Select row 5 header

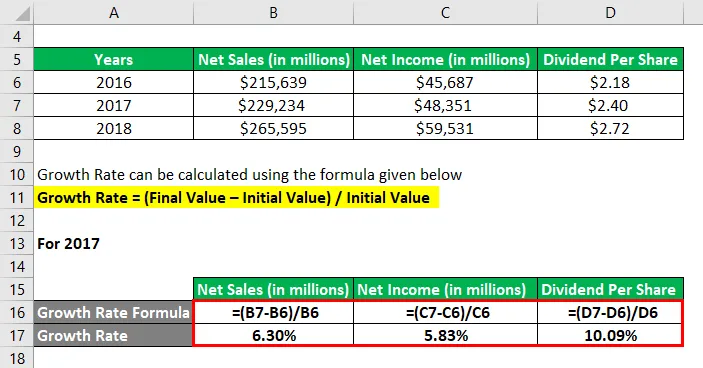click(17, 59)
